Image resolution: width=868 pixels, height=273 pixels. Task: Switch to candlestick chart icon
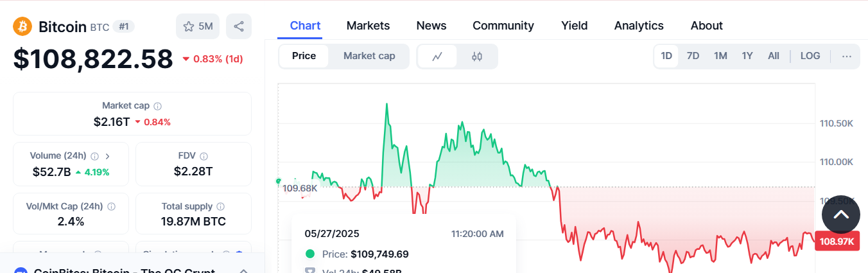pos(476,57)
